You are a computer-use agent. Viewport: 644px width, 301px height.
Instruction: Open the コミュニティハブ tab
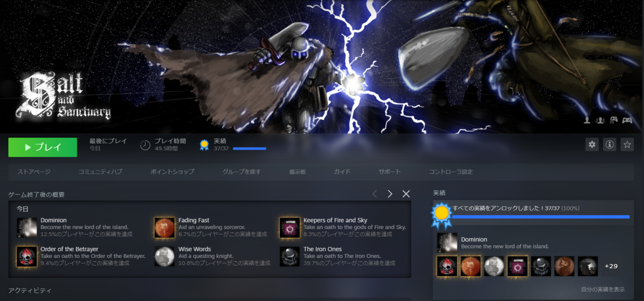pyautogui.click(x=100, y=172)
